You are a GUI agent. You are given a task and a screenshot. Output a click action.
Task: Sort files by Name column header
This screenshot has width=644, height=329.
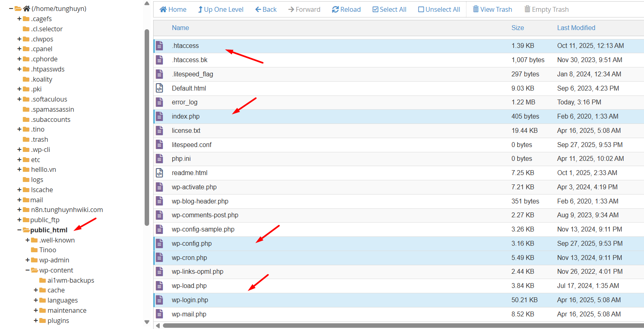point(180,28)
